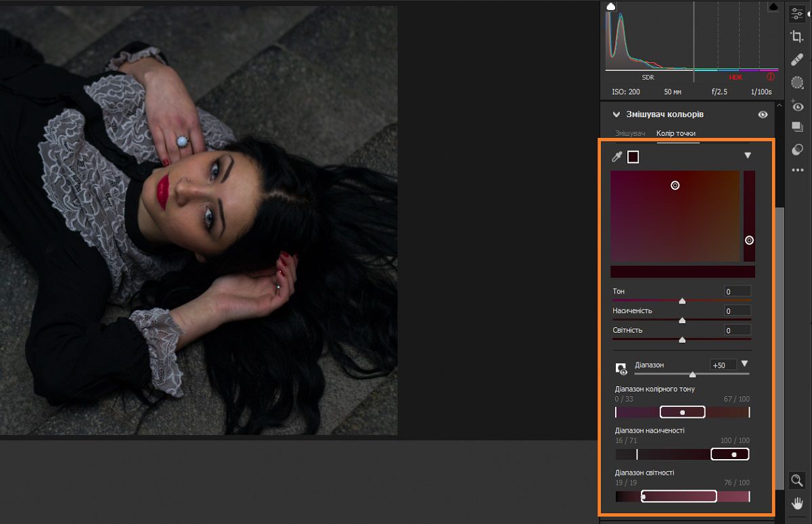812x524 pixels.
Task: Toggle highlight clipping warning in histogram
Action: [773, 7]
